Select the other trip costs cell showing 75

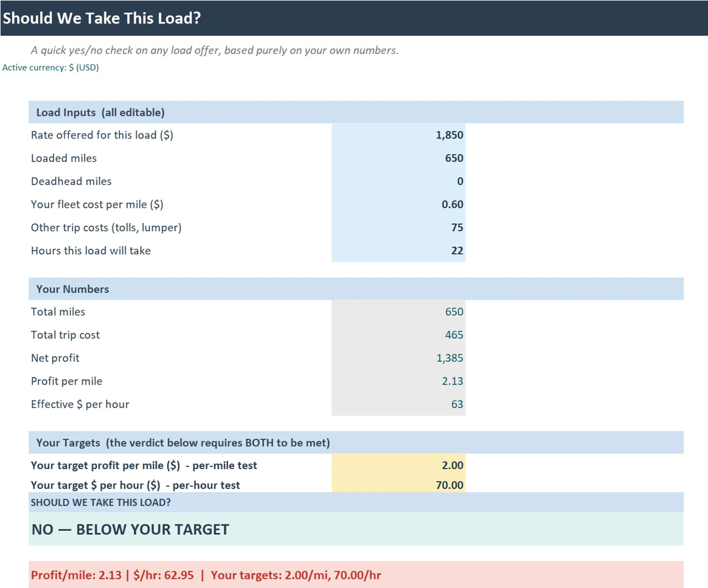[398, 228]
